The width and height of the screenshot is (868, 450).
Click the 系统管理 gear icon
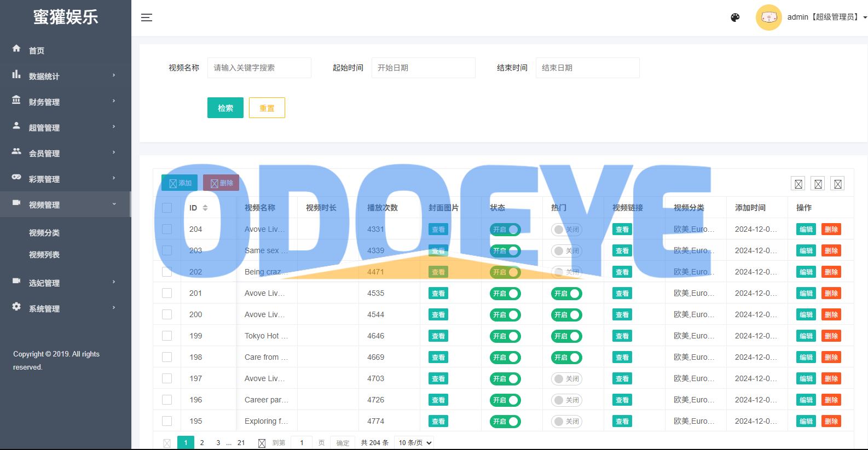(x=16, y=307)
